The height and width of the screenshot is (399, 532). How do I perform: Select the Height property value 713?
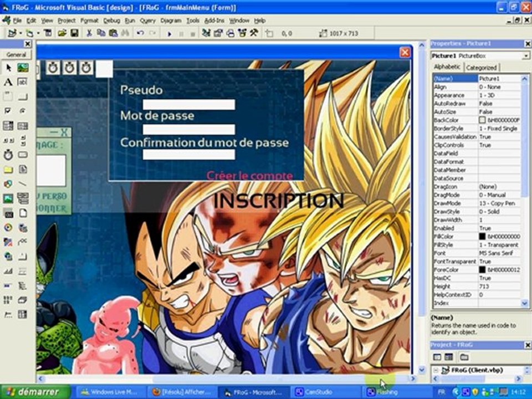[484, 287]
